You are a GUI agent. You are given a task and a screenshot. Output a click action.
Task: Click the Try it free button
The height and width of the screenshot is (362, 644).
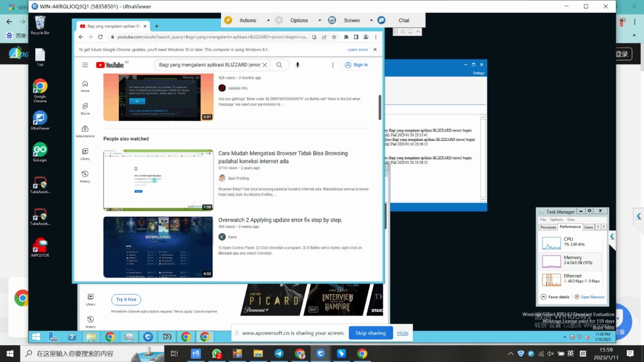pos(126,300)
